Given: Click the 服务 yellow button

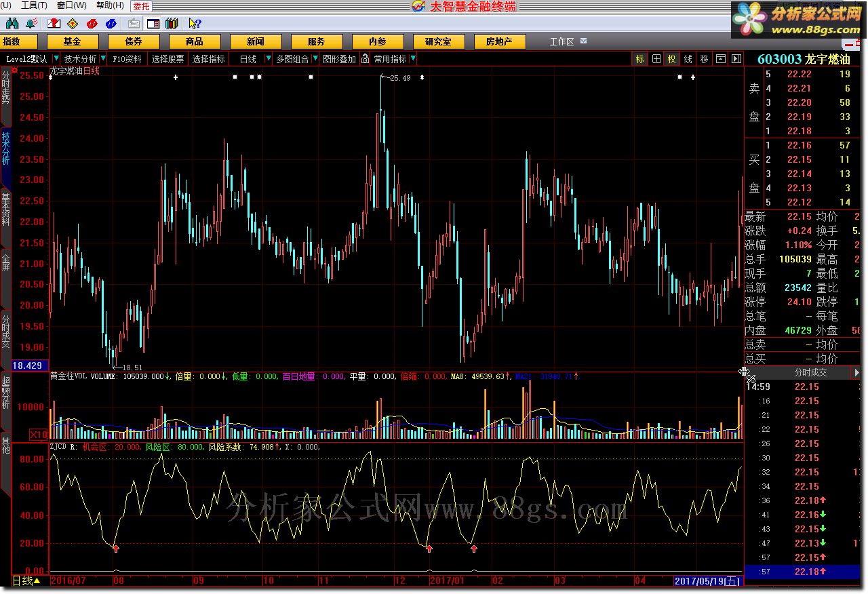Looking at the screenshot, I should point(317,42).
